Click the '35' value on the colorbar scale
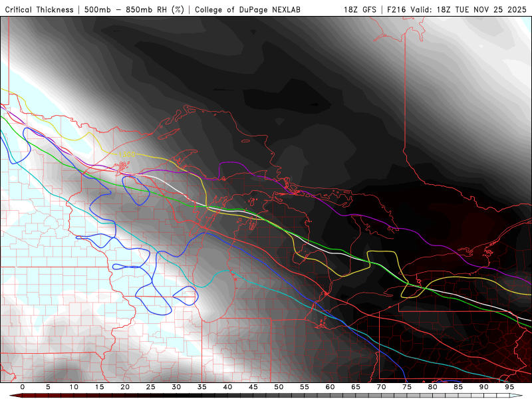Viewport: 532px width, 399px height. (202, 387)
